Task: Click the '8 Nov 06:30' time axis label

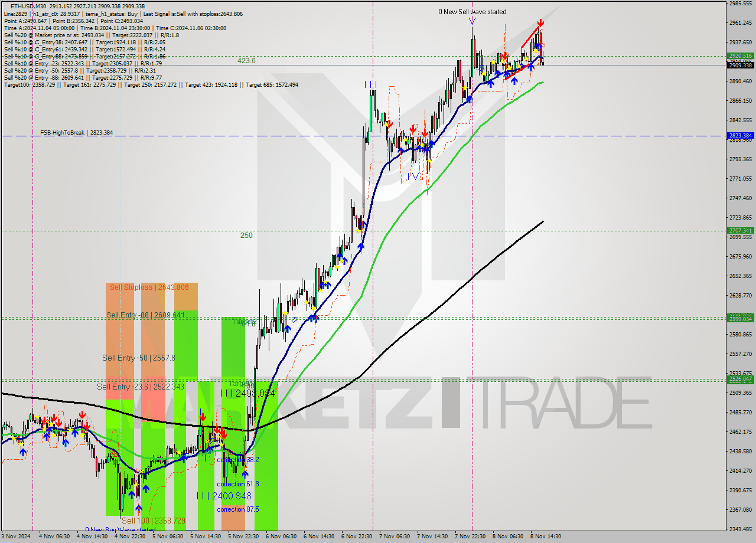Action: [x=507, y=537]
